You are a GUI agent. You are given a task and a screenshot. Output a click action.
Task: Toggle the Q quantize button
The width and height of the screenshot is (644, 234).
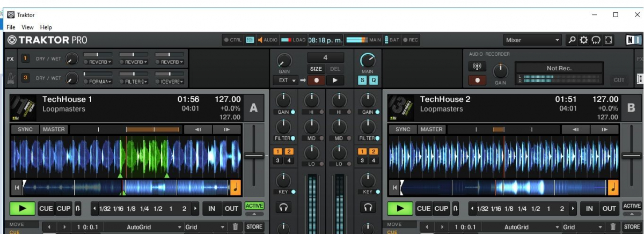tap(373, 80)
